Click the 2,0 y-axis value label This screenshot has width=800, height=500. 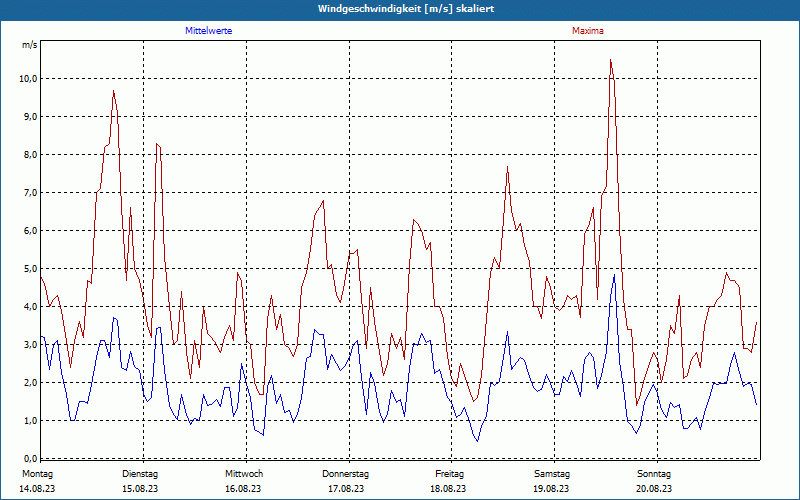click(30, 383)
